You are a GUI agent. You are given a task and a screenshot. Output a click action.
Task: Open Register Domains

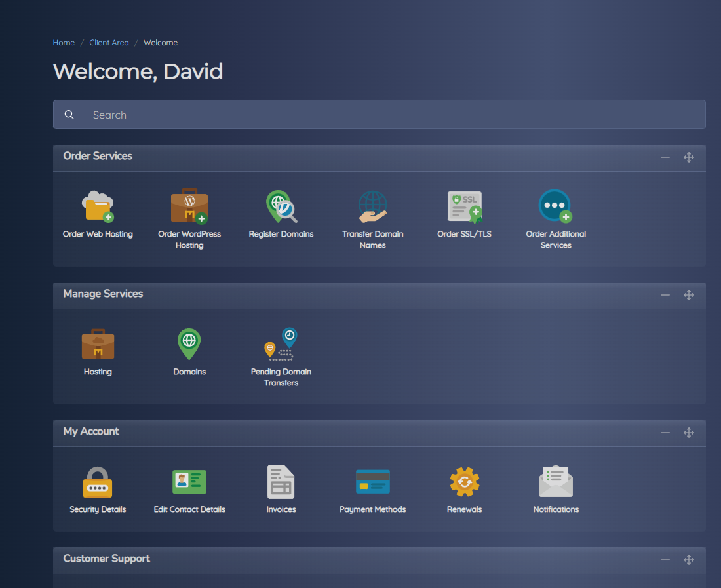[281, 205]
